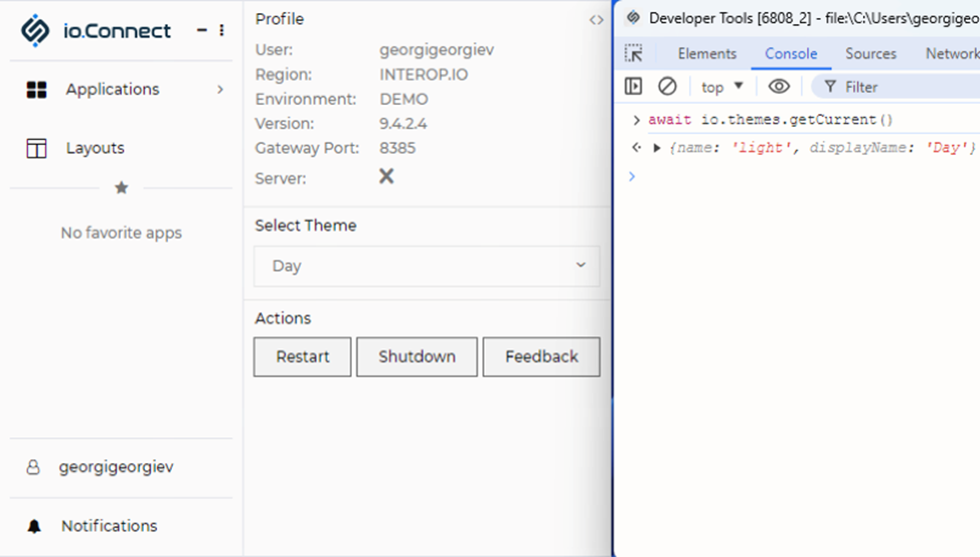Open the launcher three-dot options menu

pyautogui.click(x=222, y=31)
